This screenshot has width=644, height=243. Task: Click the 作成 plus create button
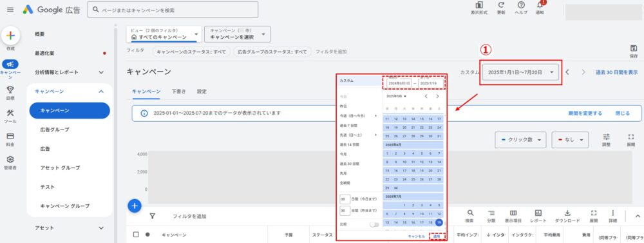(x=11, y=35)
